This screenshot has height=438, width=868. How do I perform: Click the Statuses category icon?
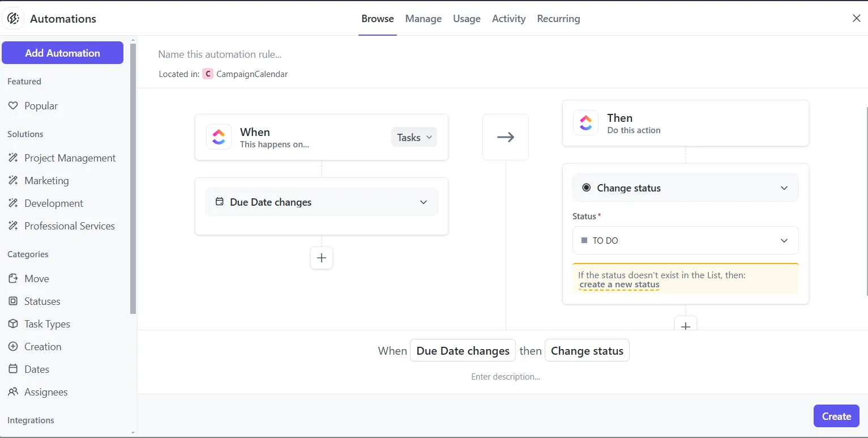(x=13, y=301)
